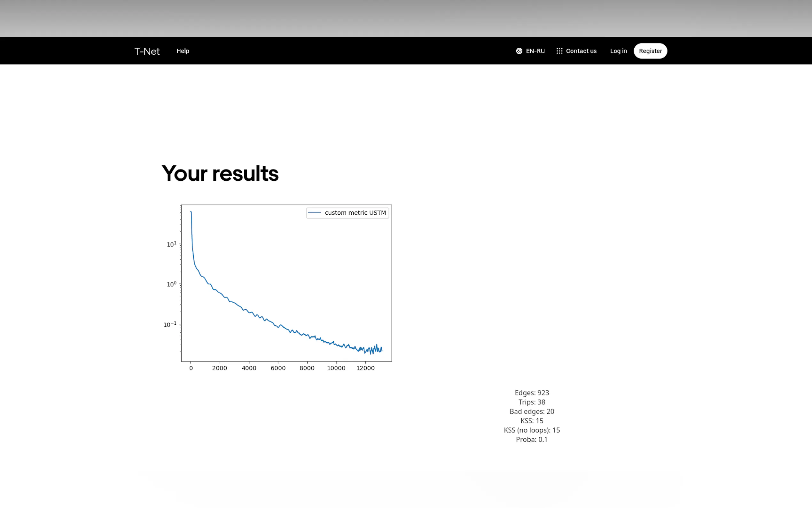Select the Proba: 0.1 line
The width and height of the screenshot is (812, 508).
click(x=532, y=440)
